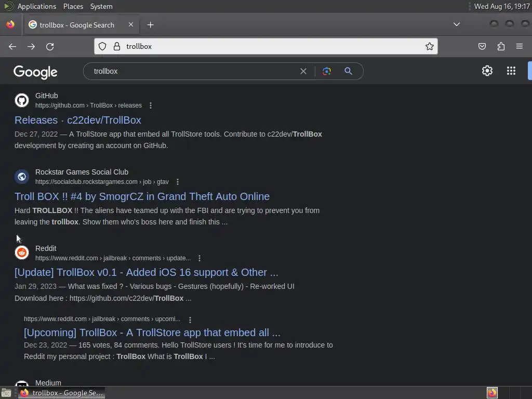532x399 pixels.
Task: Select the Firefox window in taskbar
Action: (x=62, y=393)
